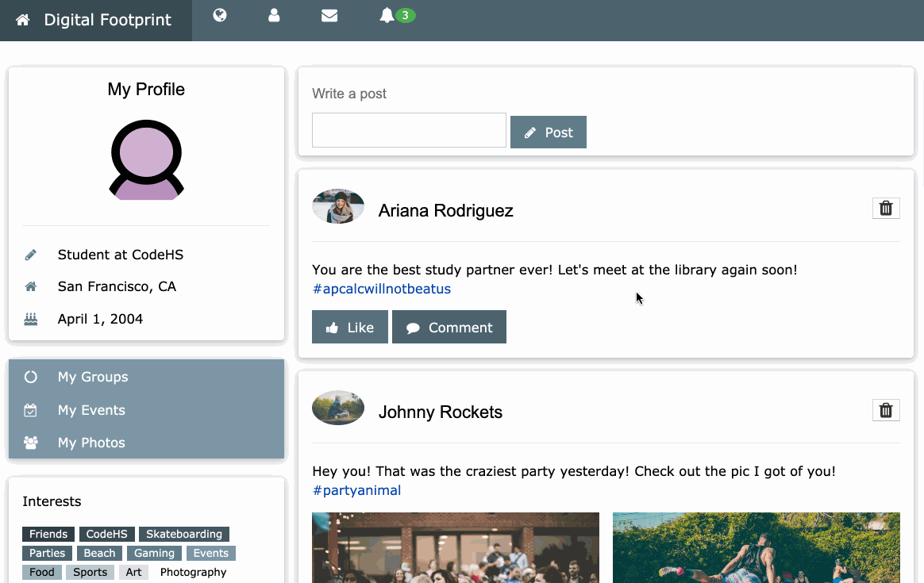The image size is (924, 583).
Task: Open the crowd party photo in Johnny's post
Action: (456, 547)
